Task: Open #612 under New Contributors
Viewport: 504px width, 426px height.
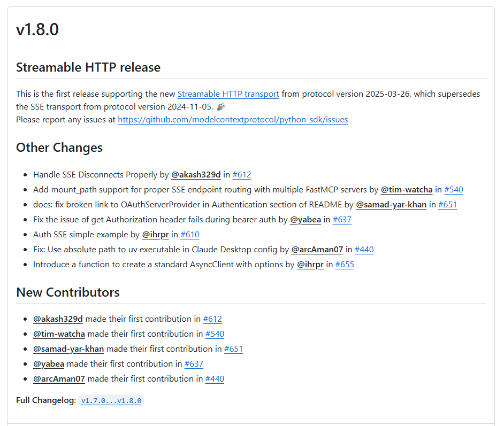Action: coord(212,319)
